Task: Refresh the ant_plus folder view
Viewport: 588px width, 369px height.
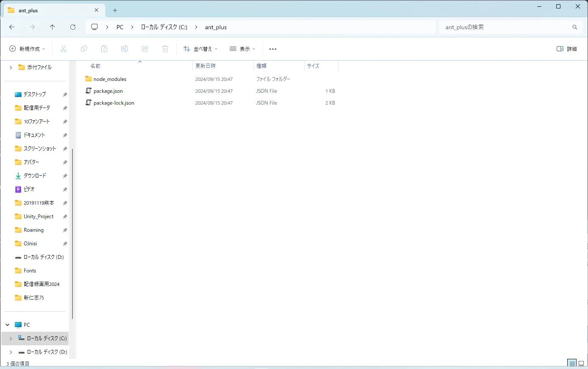Action: pyautogui.click(x=73, y=27)
